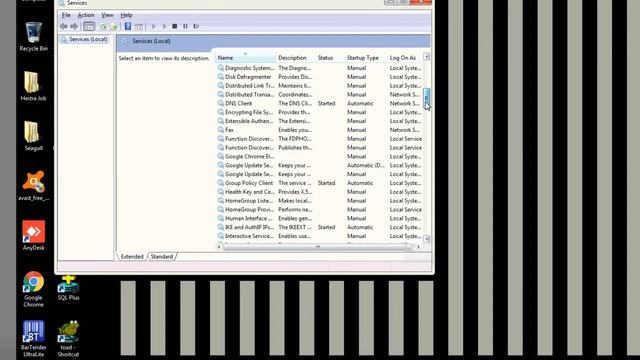Select the HomeGroup Provi... service
The height and width of the screenshot is (360, 640).
pyautogui.click(x=320, y=210)
